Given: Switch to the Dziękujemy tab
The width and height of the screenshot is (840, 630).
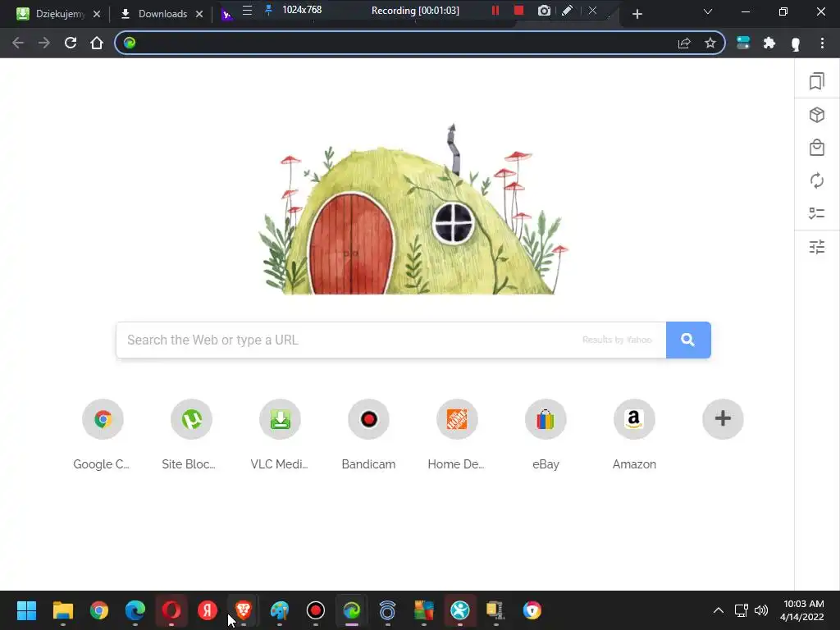Looking at the screenshot, I should point(51,14).
